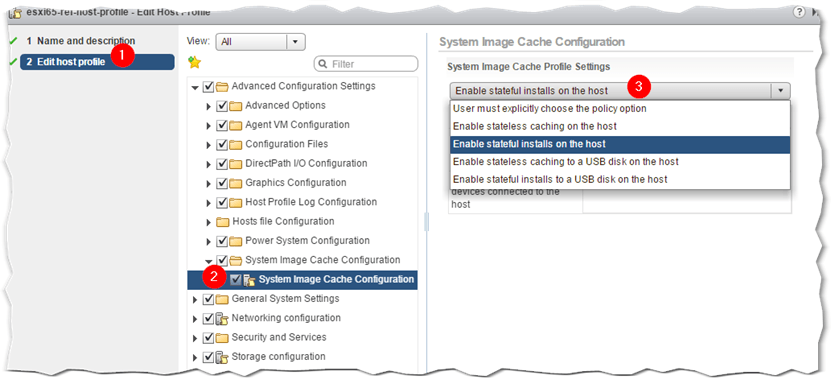Screen dimensions: 831x384
Task: Expand the Storage configuration node
Action: (196, 358)
